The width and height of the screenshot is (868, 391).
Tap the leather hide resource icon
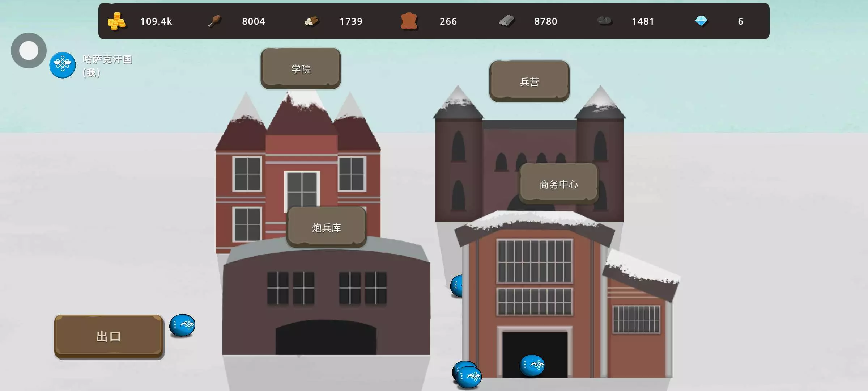[409, 21]
